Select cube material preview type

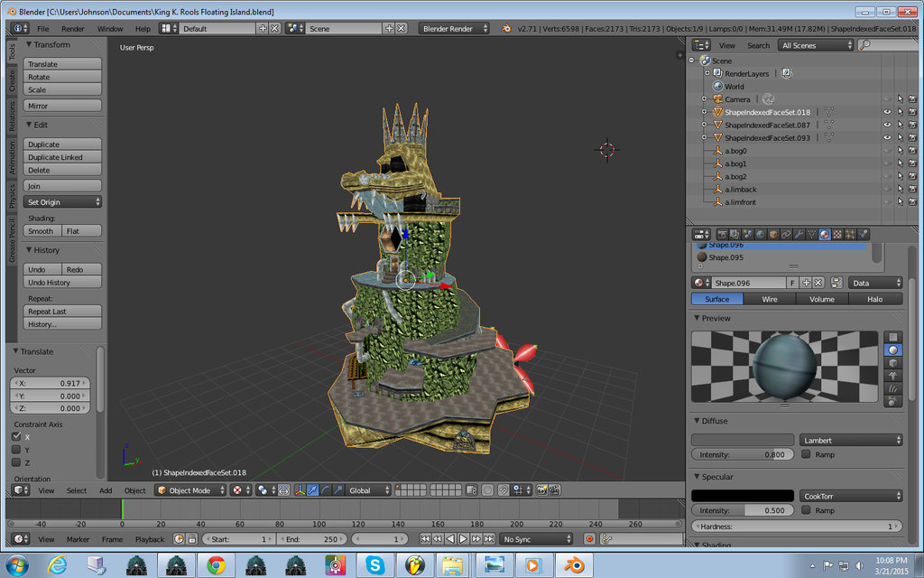click(x=892, y=363)
